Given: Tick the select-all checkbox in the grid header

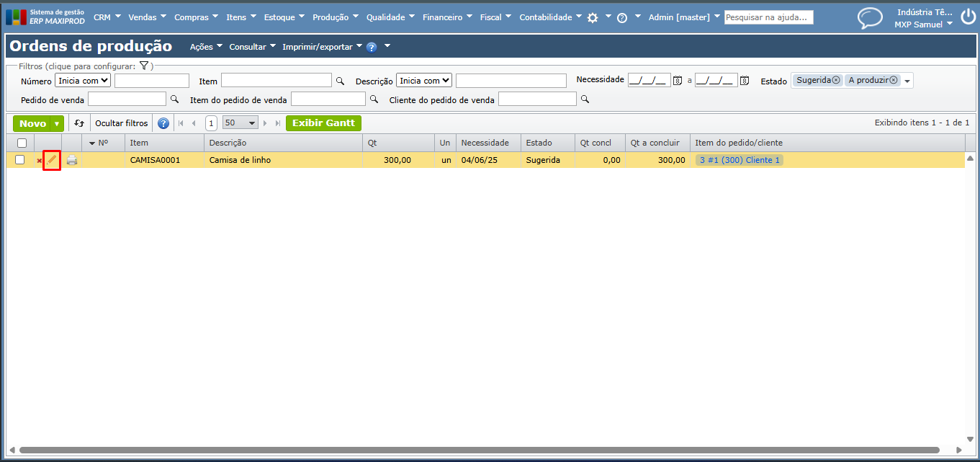Looking at the screenshot, I should pos(22,143).
